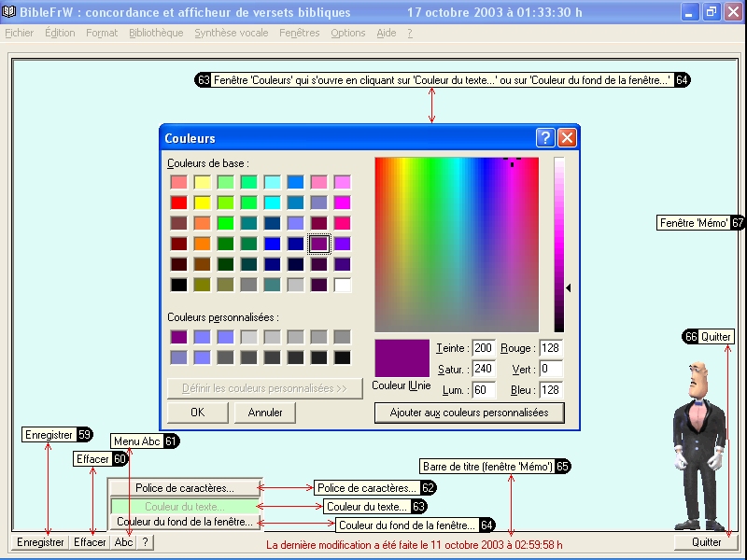Choose 'Police de caractères...' menu item
The width and height of the screenshot is (747, 560).
pyautogui.click(x=184, y=487)
